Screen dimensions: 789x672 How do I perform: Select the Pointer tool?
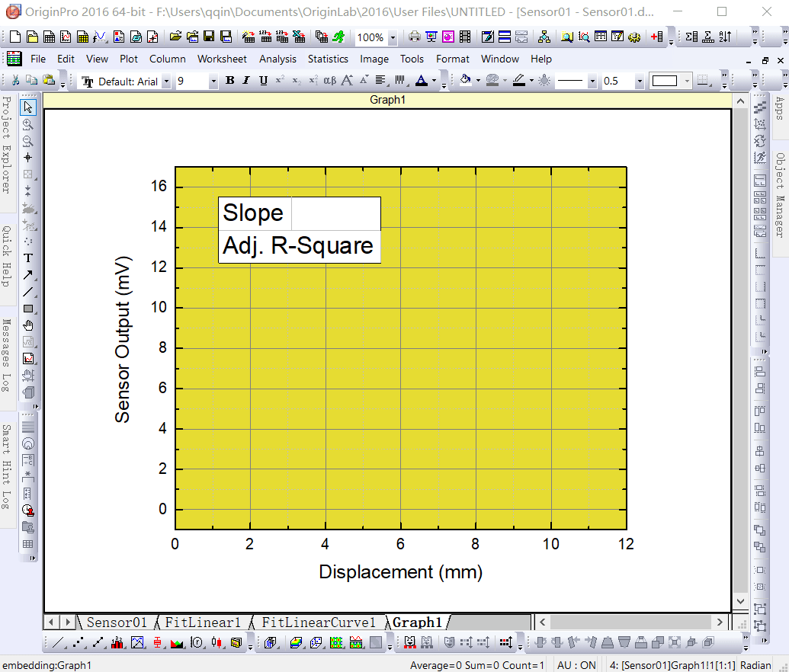(28, 107)
